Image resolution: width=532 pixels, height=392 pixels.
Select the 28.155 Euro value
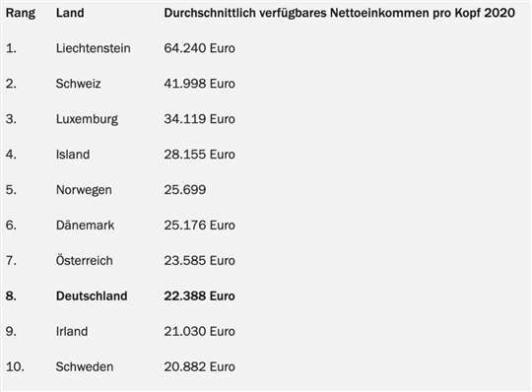199,155
